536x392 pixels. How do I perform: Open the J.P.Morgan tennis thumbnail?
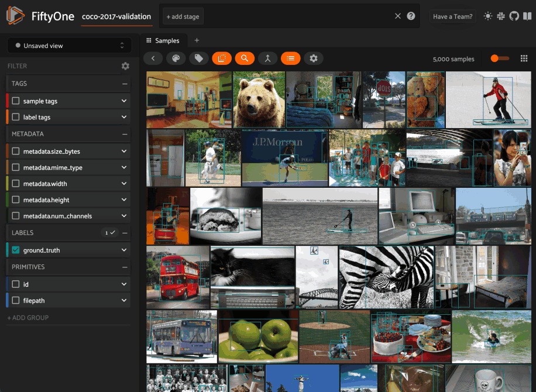(285, 158)
